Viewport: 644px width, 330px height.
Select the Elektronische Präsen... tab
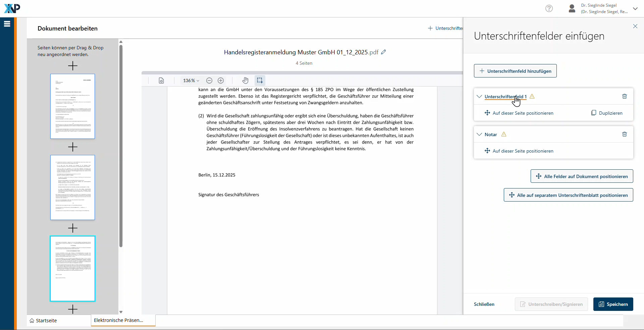point(119,320)
